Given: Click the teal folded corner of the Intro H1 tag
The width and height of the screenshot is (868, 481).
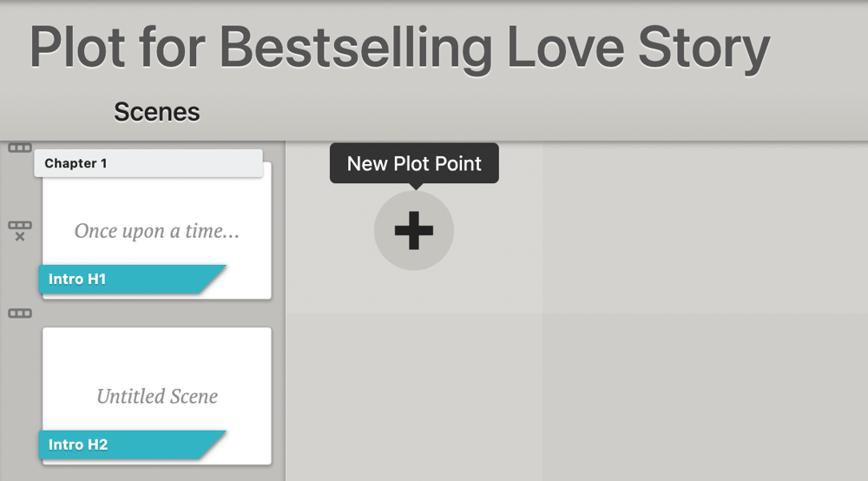Looking at the screenshot, I should 214,279.
